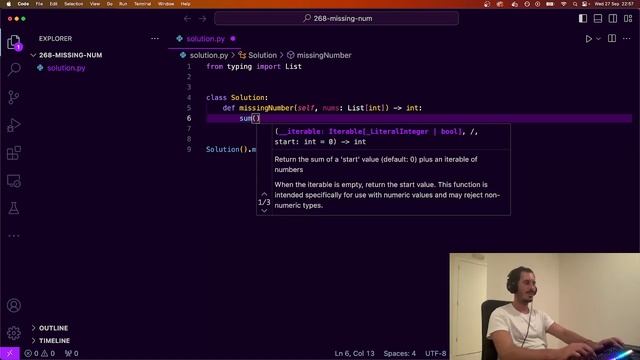
Task: Toggle the secondary side bar layout
Action: click(x=613, y=18)
